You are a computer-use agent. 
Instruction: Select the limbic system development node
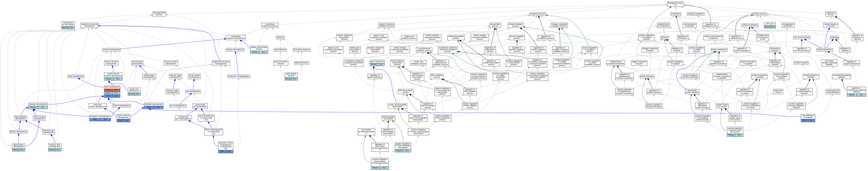click(x=39, y=118)
